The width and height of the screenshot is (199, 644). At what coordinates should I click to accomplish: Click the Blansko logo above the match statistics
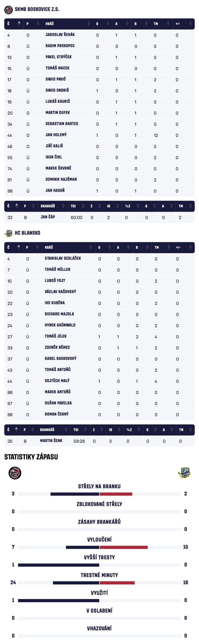tap(184, 473)
